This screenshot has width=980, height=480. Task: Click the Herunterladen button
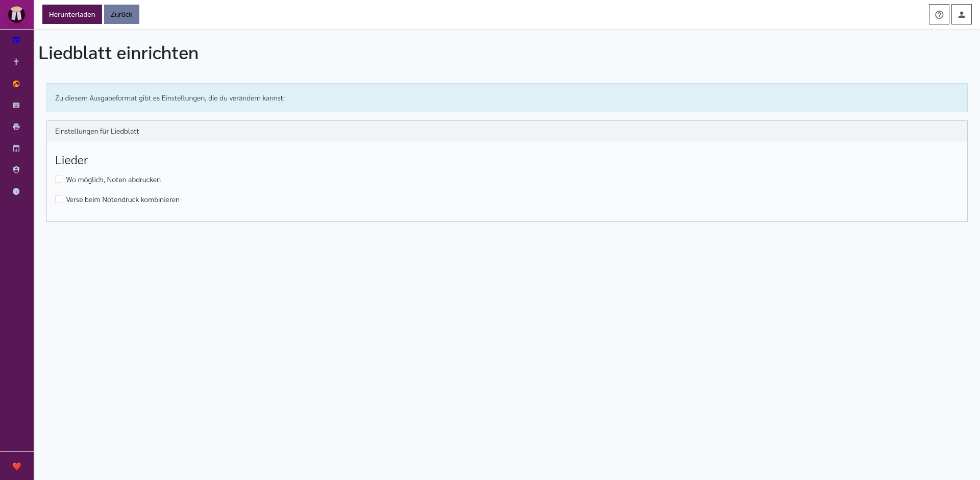tap(72, 14)
